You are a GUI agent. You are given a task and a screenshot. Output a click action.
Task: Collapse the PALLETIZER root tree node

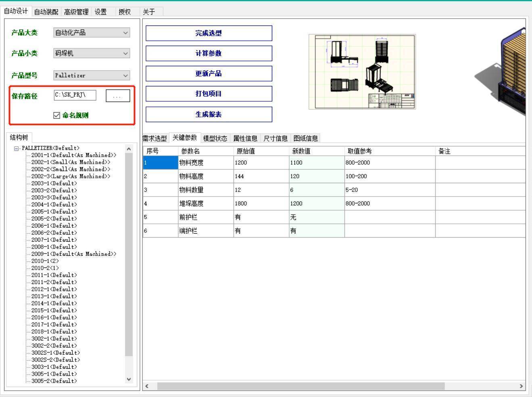17,148
